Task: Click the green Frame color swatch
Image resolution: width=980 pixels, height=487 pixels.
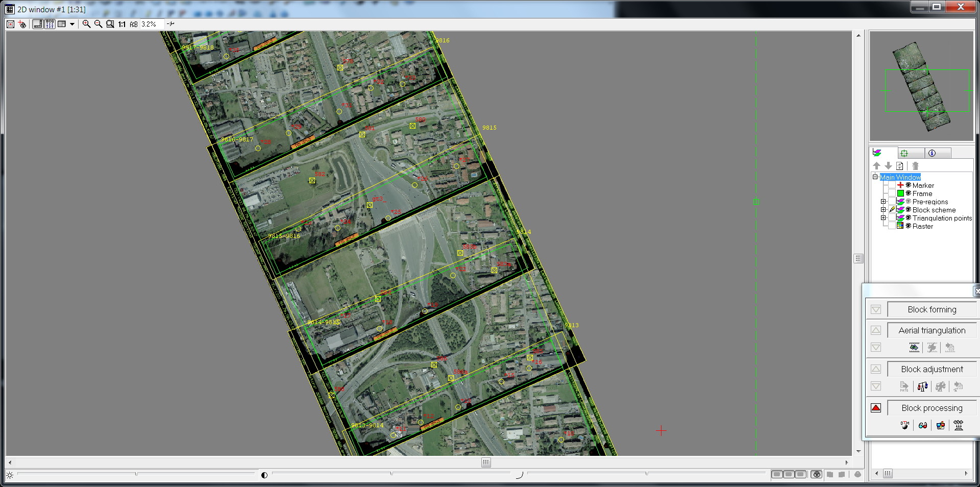Action: point(900,193)
